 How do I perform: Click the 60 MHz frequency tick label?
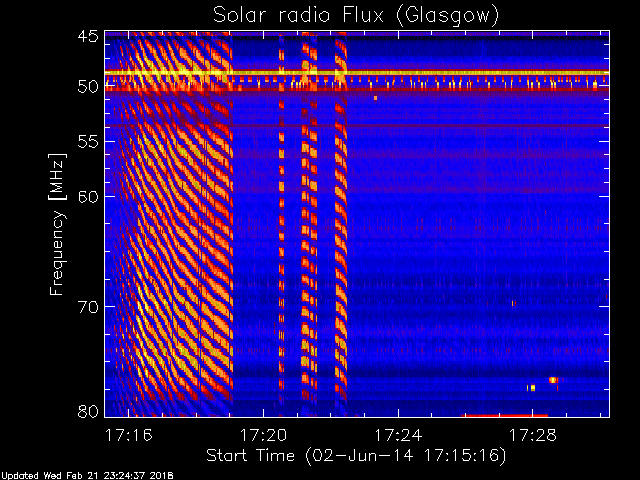click(x=88, y=196)
